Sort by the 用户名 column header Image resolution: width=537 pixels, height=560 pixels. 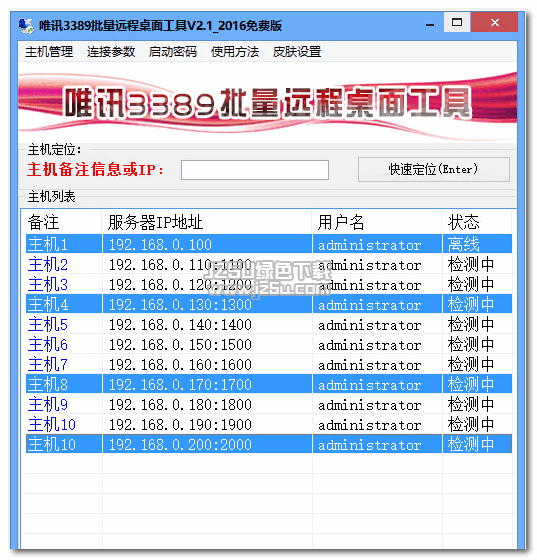377,222
